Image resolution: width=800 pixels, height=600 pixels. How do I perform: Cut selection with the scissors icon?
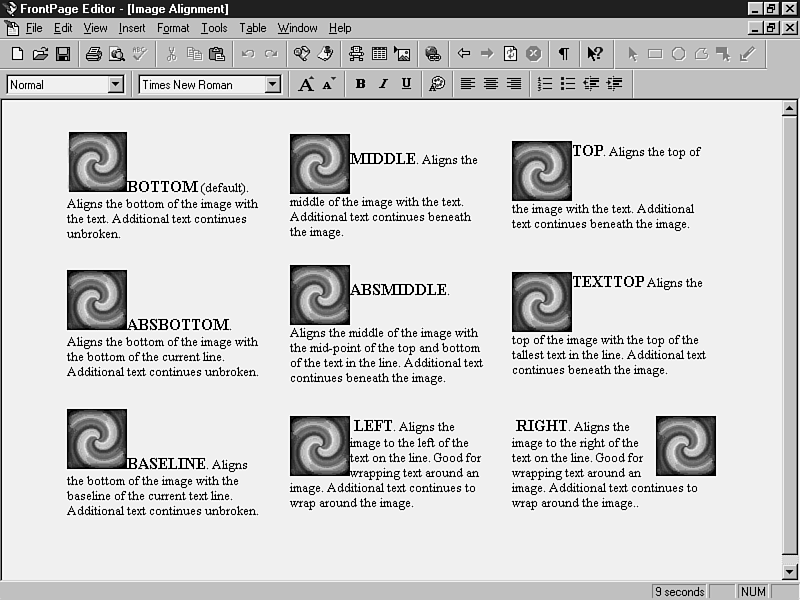click(171, 54)
